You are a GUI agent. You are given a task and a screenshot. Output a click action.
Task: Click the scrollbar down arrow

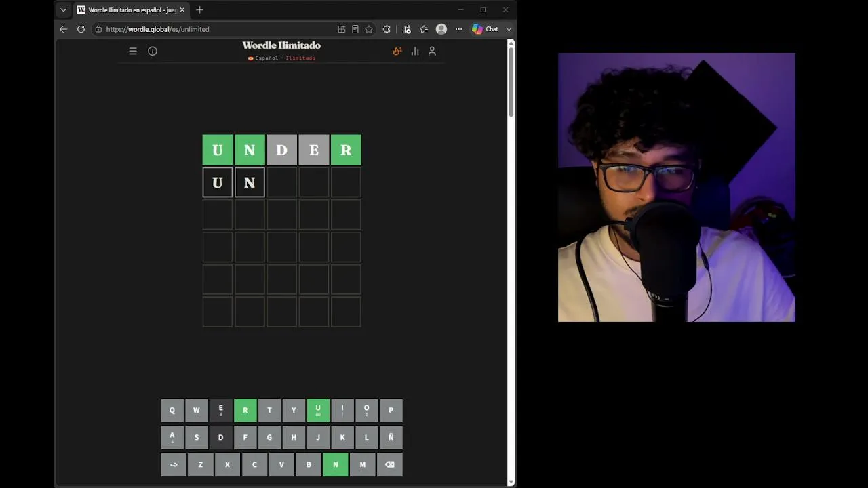click(x=511, y=482)
